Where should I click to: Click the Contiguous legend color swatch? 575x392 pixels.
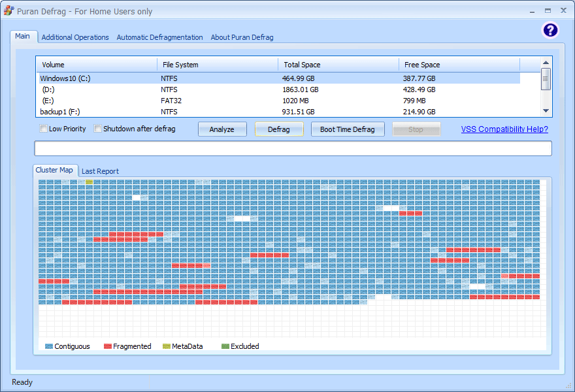tap(49, 346)
